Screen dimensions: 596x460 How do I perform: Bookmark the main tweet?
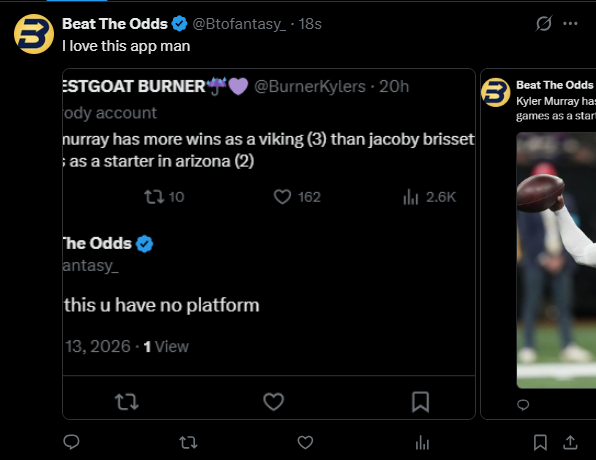point(540,442)
